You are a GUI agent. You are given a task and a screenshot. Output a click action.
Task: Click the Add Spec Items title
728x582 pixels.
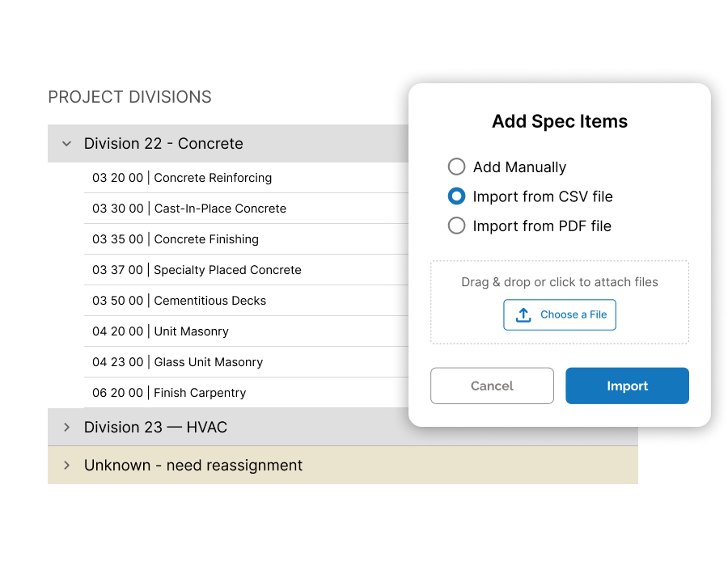pyautogui.click(x=560, y=121)
